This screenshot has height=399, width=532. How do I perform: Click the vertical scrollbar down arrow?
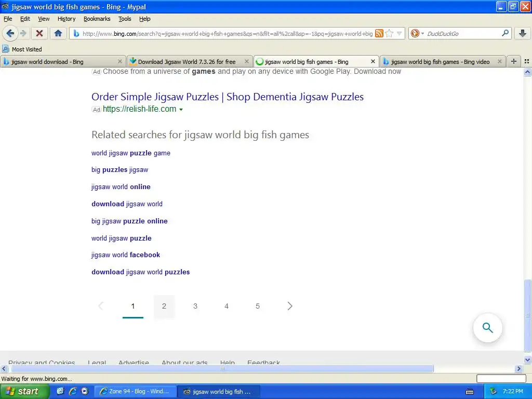528,360
